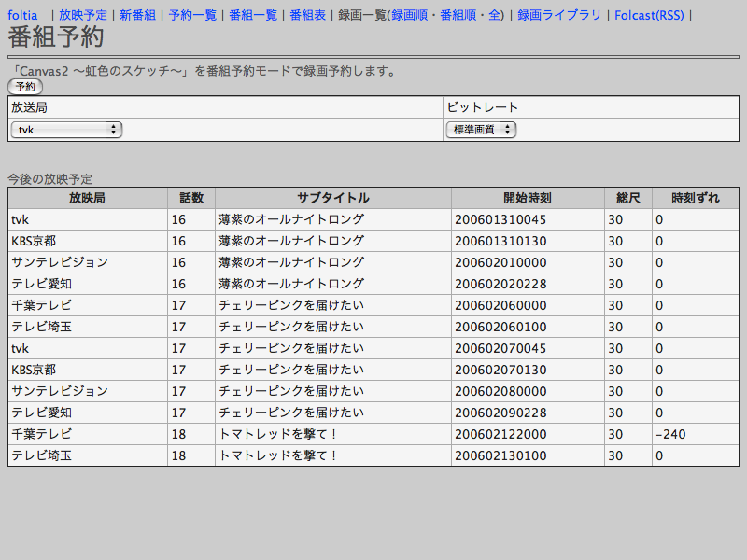Open the 放映予定 link
747x560 pixels.
(83, 15)
